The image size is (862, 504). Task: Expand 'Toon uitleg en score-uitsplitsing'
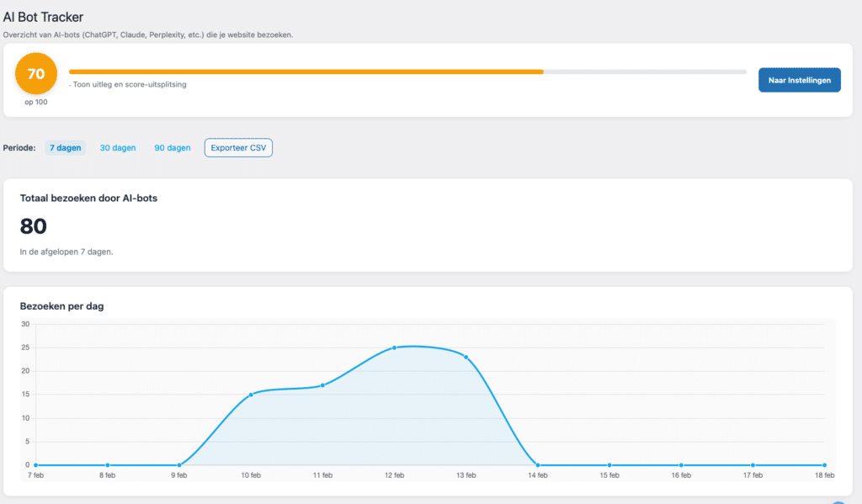click(129, 85)
